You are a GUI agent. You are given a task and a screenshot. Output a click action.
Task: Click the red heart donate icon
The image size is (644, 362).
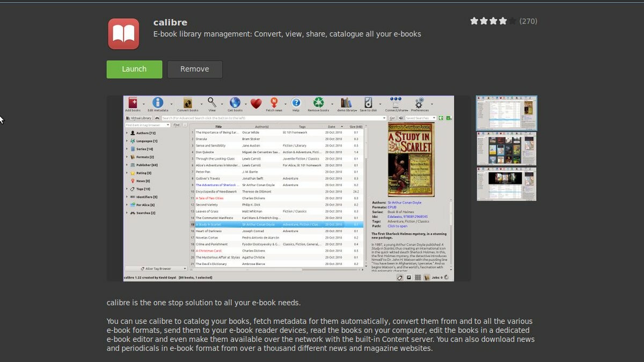point(255,104)
